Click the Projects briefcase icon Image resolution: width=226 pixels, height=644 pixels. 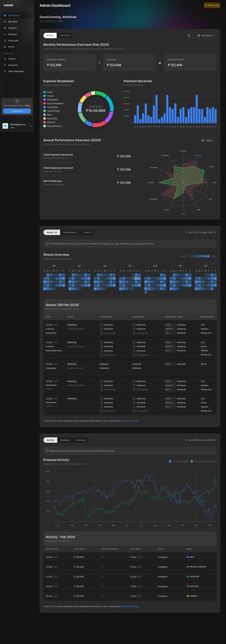[5, 28]
